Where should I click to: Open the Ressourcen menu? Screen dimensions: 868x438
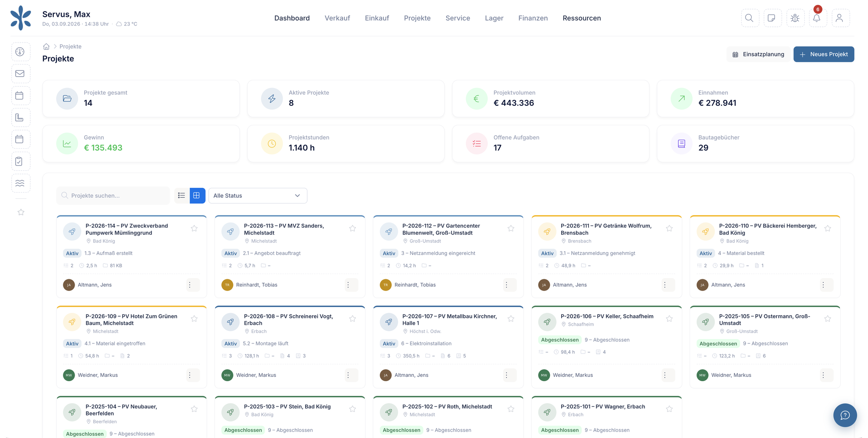pos(582,18)
